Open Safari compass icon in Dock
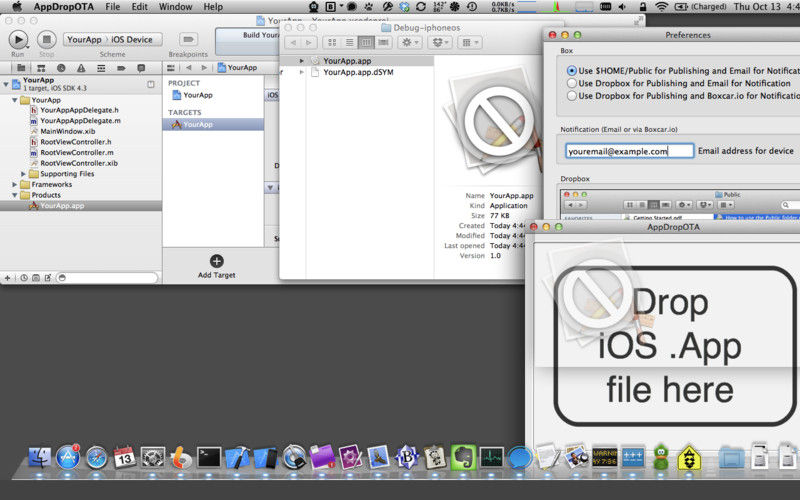Viewport: 800px width, 500px height. tap(96, 458)
